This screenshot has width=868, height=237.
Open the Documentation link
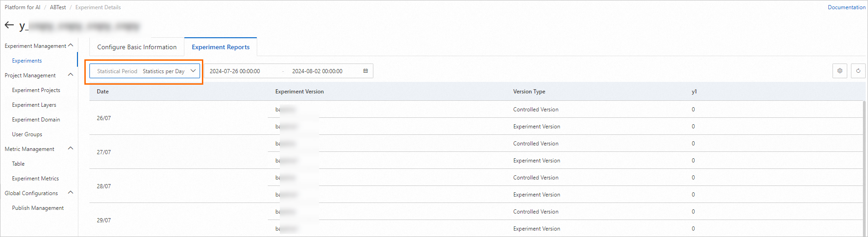846,7
